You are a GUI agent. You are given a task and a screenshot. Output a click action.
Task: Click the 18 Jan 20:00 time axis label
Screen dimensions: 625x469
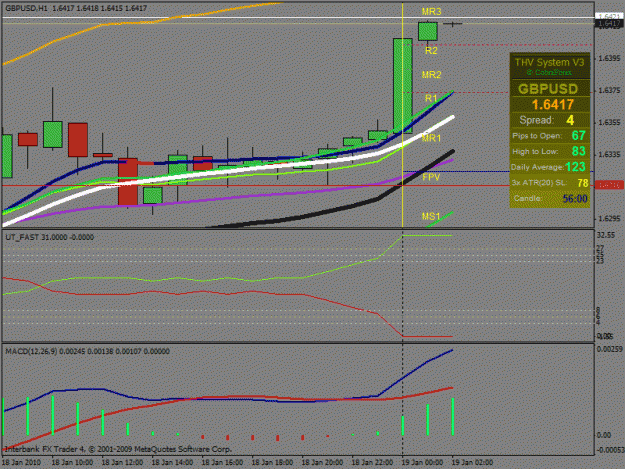click(x=322, y=463)
